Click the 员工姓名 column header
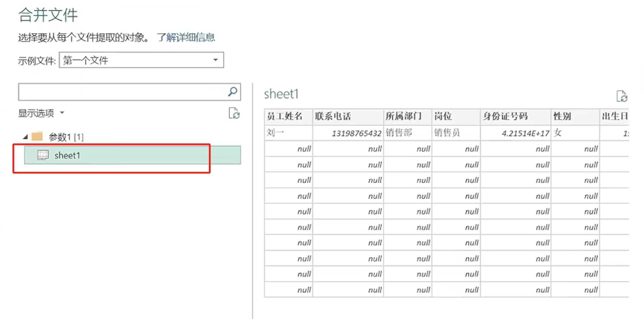The width and height of the screenshot is (644, 319). (284, 116)
